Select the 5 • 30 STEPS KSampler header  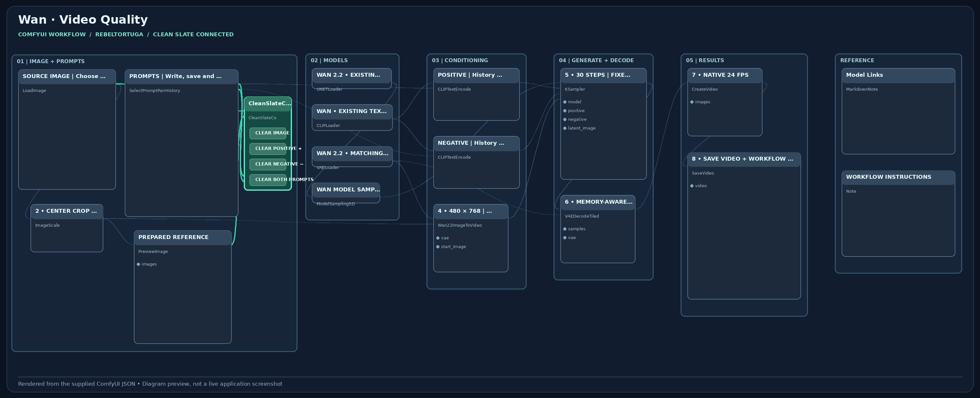(x=603, y=75)
